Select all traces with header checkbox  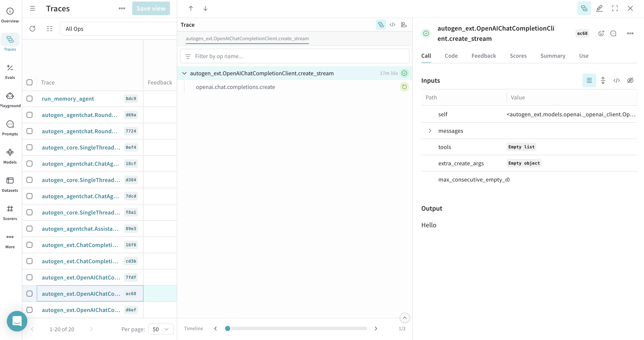29,82
